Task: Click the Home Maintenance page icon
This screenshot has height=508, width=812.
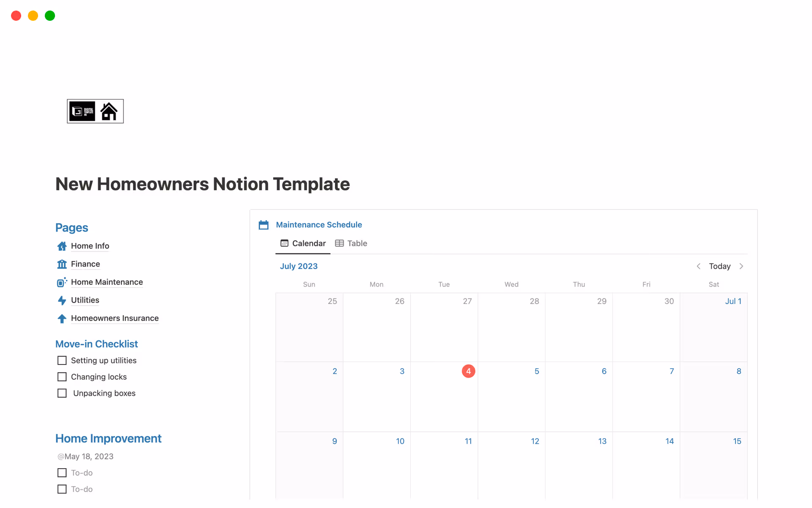Action: 62,282
